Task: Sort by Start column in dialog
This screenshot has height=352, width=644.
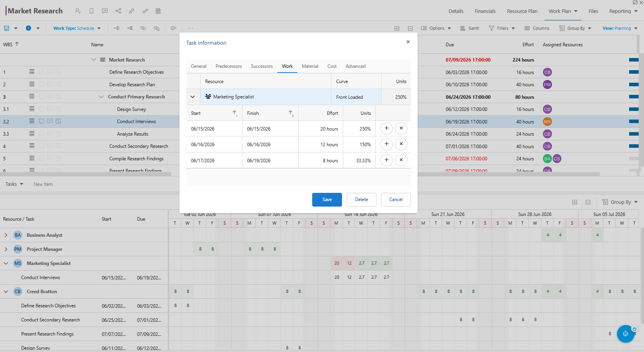Action: tap(214, 113)
